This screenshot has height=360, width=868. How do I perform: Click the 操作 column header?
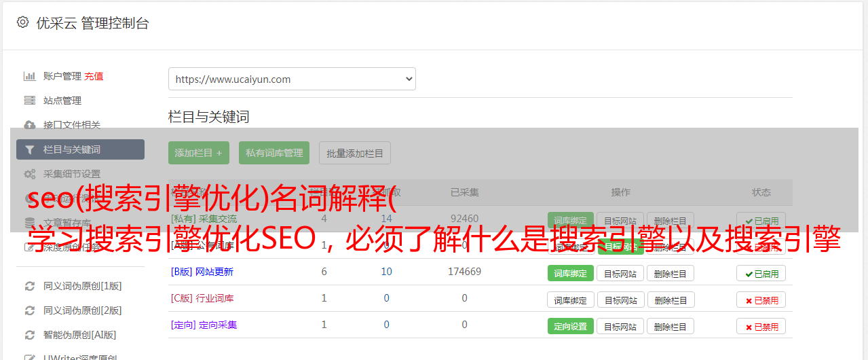click(x=620, y=192)
